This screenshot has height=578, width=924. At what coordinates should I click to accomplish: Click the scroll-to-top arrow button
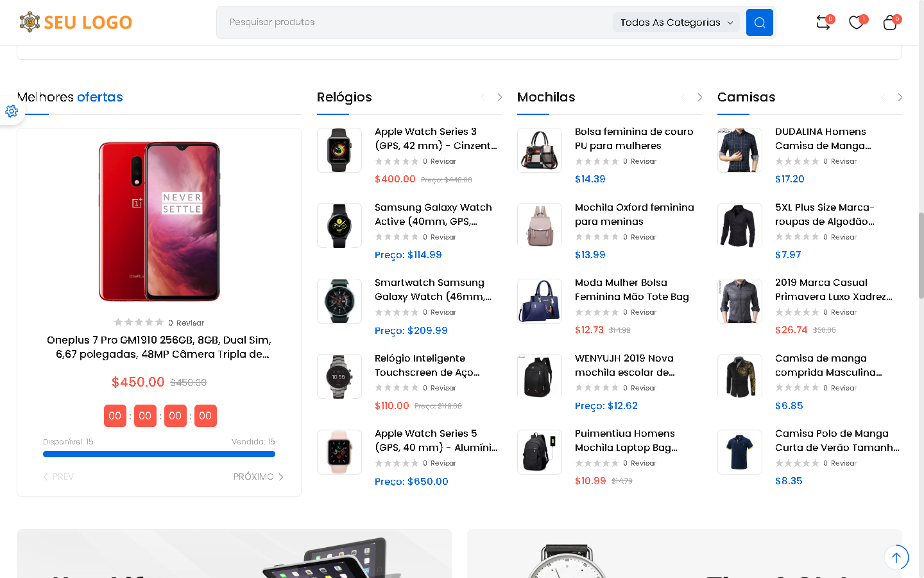click(x=896, y=557)
